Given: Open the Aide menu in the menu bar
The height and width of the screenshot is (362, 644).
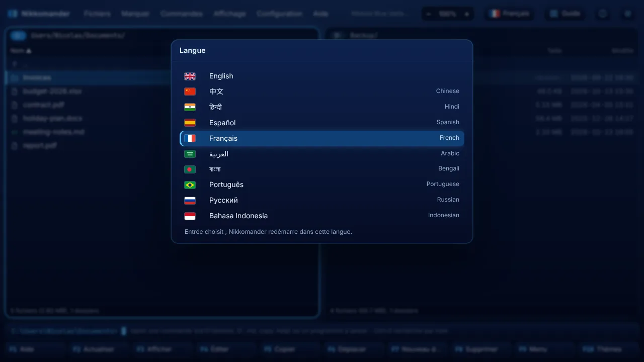Looking at the screenshot, I should 320,14.
